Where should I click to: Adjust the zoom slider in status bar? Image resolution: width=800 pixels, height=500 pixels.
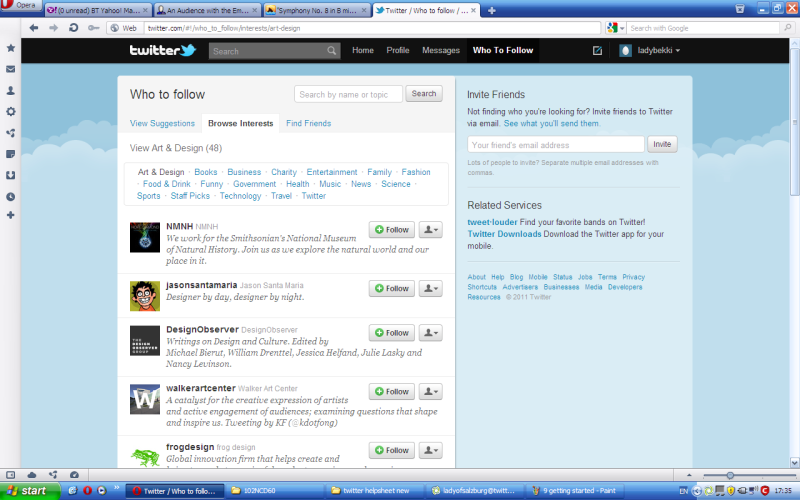[730, 475]
